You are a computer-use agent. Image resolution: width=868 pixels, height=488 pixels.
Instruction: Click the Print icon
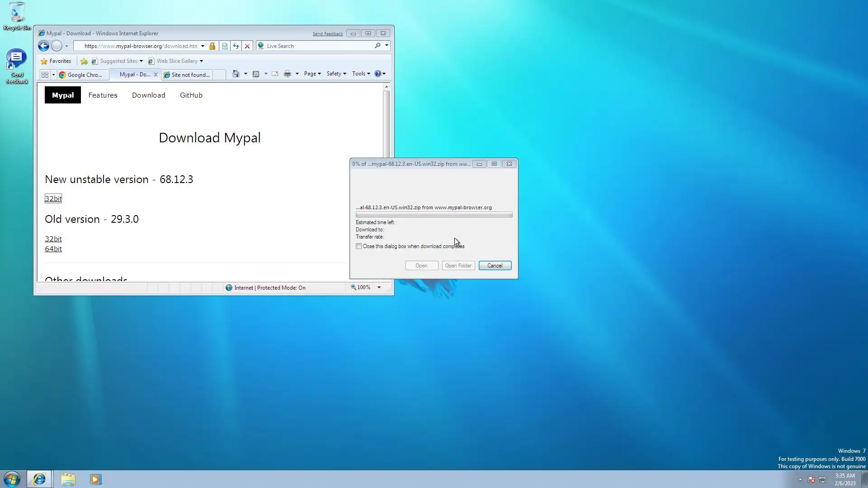[x=287, y=74]
